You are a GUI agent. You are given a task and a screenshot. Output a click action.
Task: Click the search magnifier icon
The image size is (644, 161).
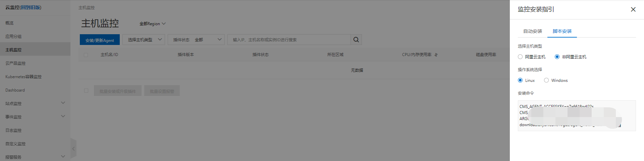[x=356, y=40]
